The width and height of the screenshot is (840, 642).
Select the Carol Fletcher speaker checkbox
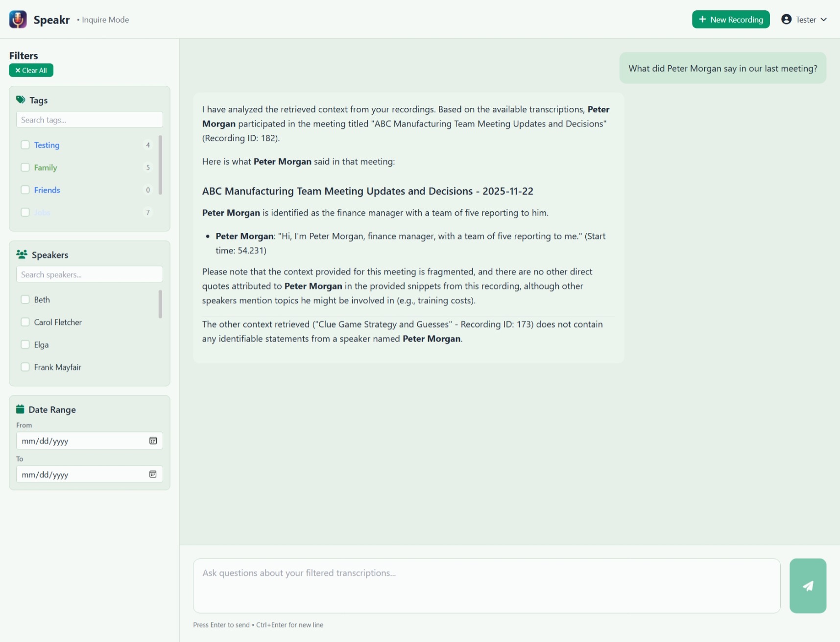point(25,322)
